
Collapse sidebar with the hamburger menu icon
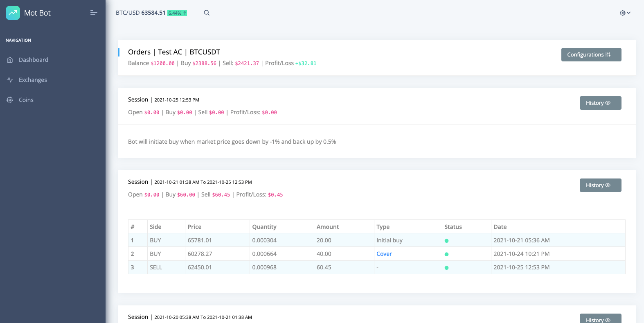pos(94,13)
